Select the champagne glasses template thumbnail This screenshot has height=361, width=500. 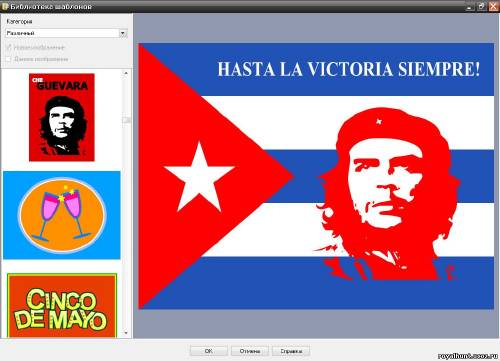pyautogui.click(x=62, y=215)
